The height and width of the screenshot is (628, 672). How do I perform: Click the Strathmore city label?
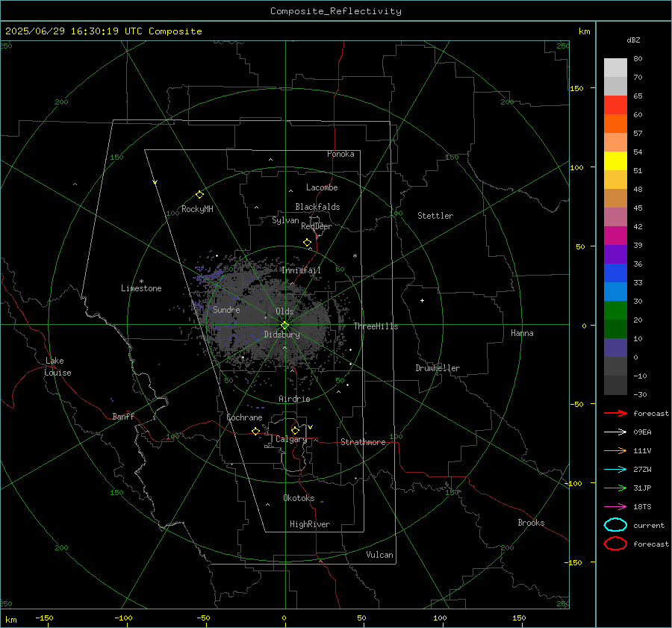[363, 442]
